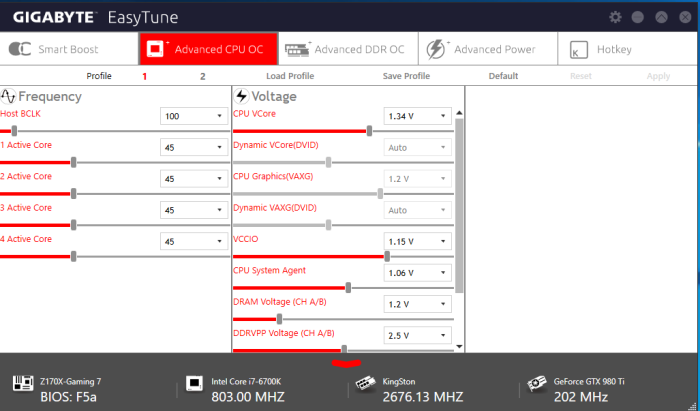Viewport: 700px width, 411px height.
Task: Select profile 1
Action: point(145,76)
